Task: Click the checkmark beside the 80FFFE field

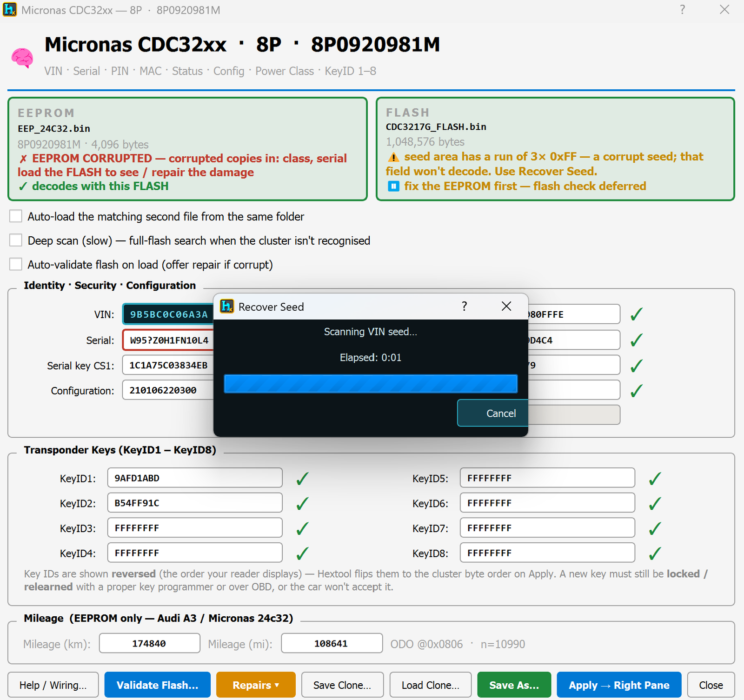Action: tap(637, 314)
